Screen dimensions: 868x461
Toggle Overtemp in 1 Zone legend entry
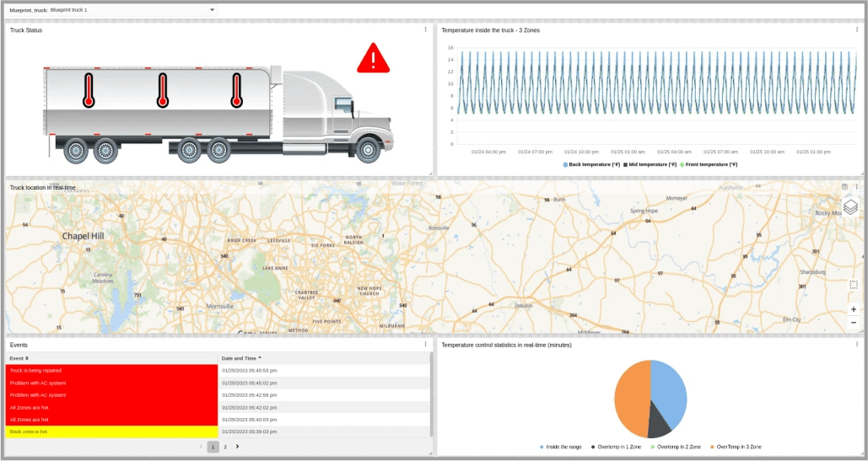[616, 447]
